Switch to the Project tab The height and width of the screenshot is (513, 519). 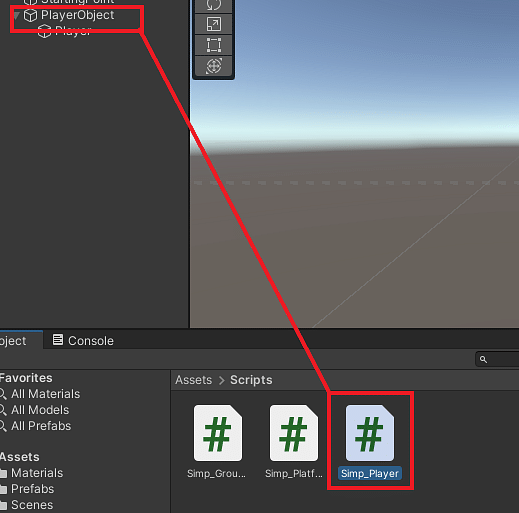[x=19, y=340]
